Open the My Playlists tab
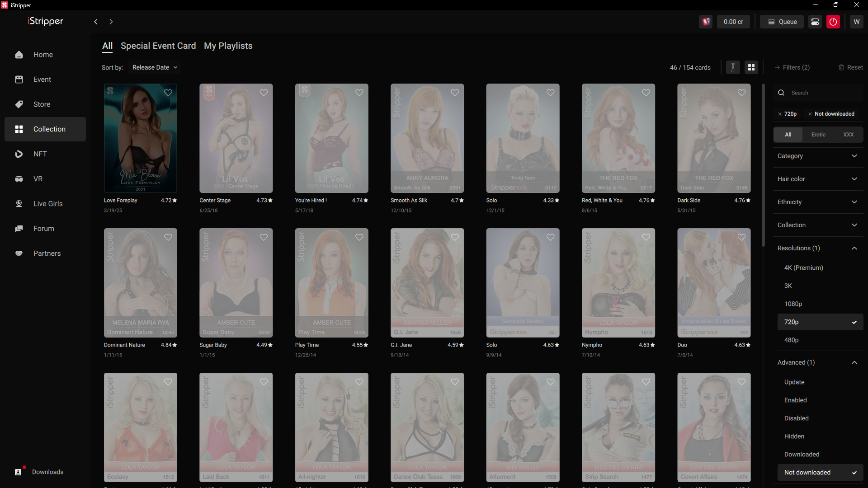The height and width of the screenshot is (488, 868). point(228,46)
